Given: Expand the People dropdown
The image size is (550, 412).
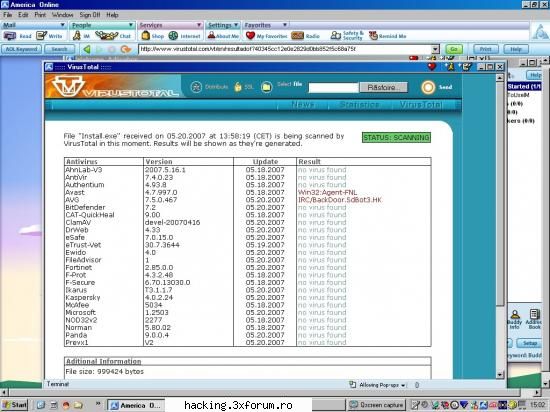Looking at the screenshot, I should click(131, 25).
